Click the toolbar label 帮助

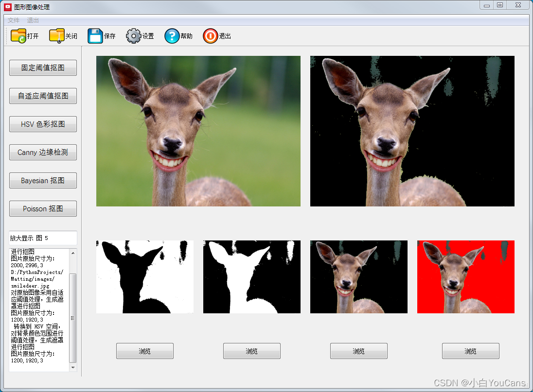[187, 36]
